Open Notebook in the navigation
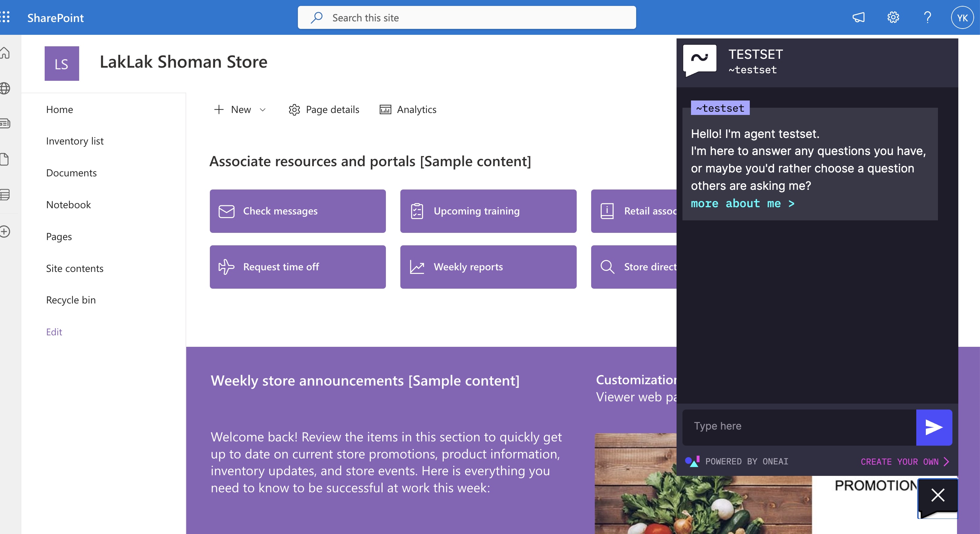The height and width of the screenshot is (534, 980). 69,205
